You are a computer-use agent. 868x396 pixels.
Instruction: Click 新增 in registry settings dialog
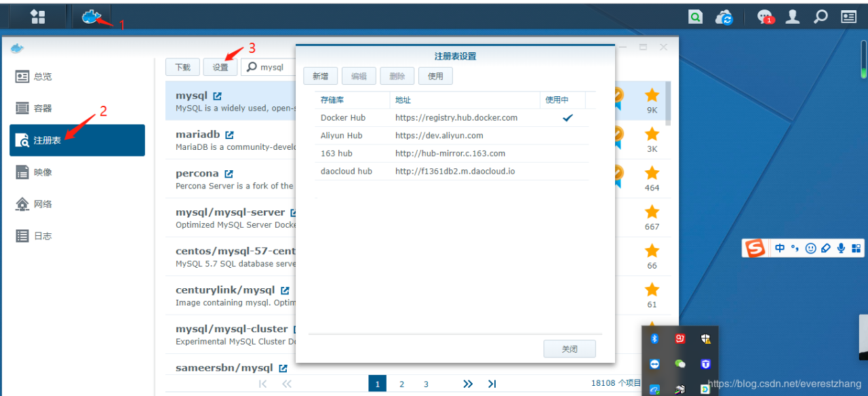[321, 77]
